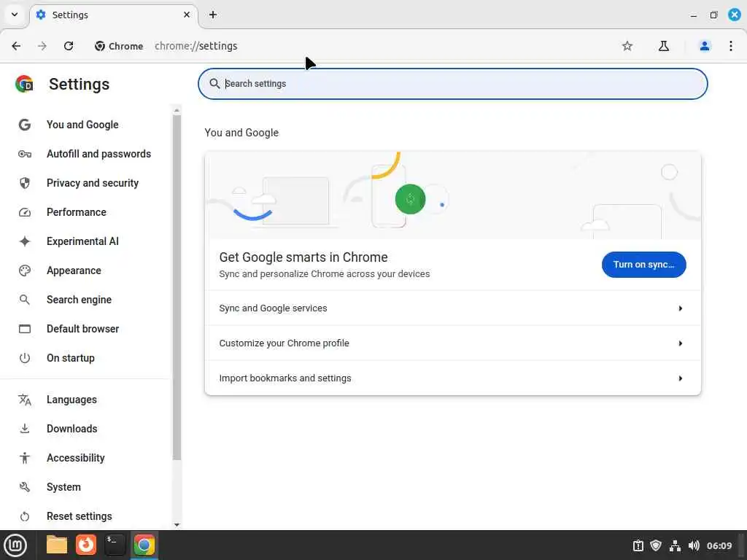Click the Chrome taskbar icon
Image resolution: width=747 pixels, height=560 pixels.
(x=144, y=545)
